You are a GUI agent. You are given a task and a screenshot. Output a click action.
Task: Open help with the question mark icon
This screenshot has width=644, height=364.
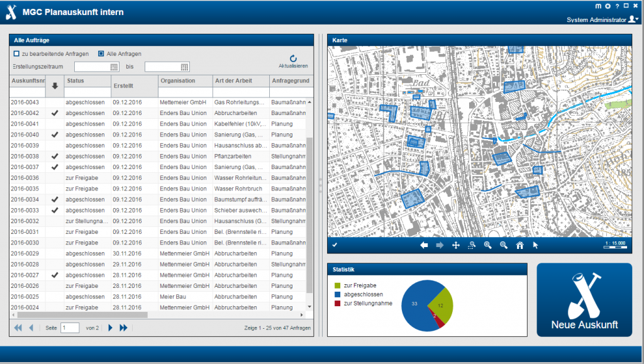coord(617,6)
